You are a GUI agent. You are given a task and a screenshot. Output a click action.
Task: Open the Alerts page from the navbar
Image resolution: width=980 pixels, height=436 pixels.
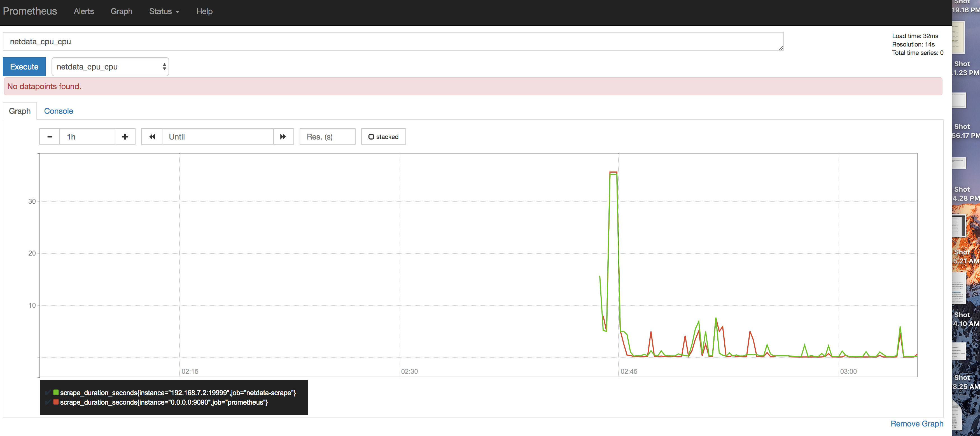[x=83, y=11]
